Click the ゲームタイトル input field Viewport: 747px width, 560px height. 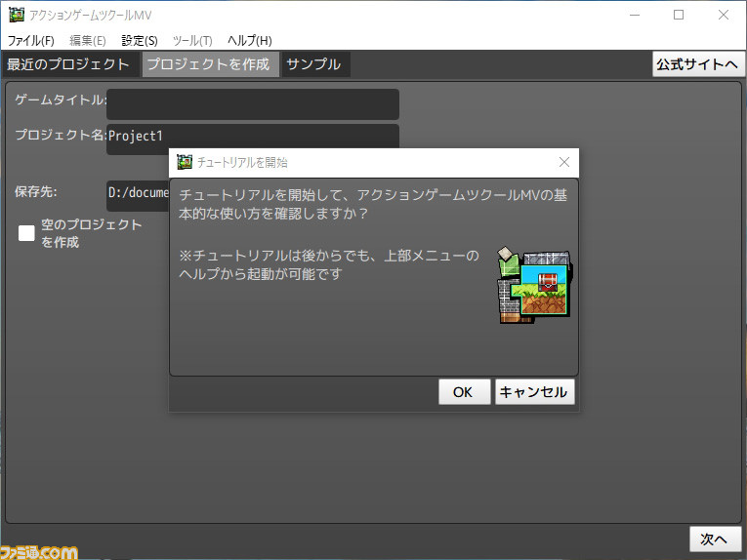[x=253, y=104]
